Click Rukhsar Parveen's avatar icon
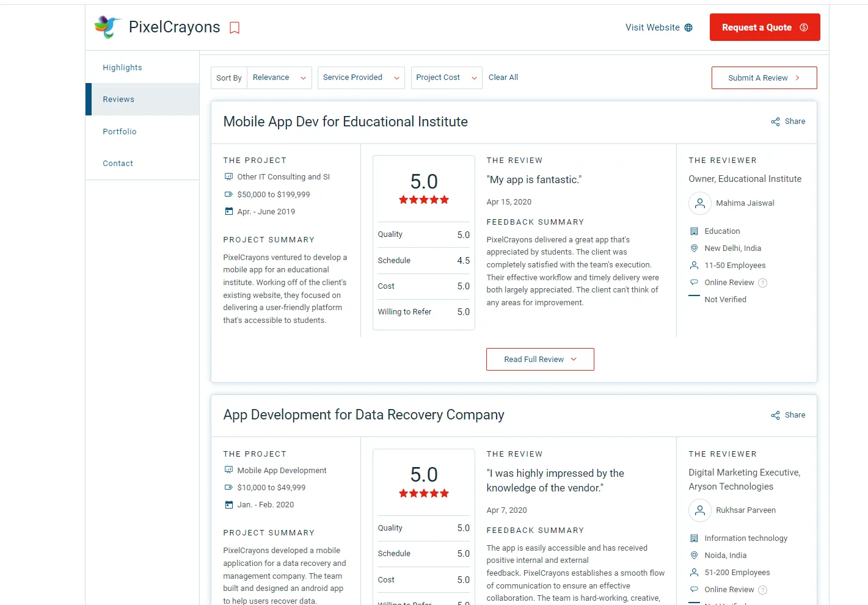Viewport: 868px width, 605px height. coord(700,510)
